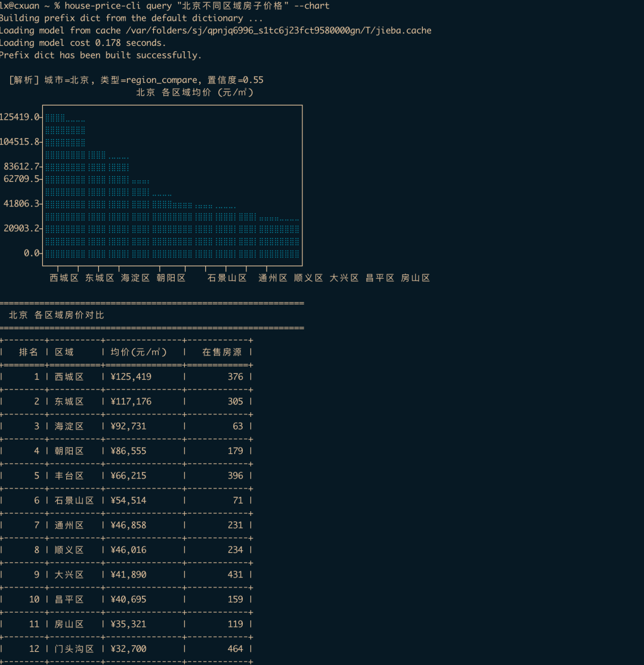The height and width of the screenshot is (665, 644).
Task: Click chart x-axis label 海淀区
Action: pos(135,278)
